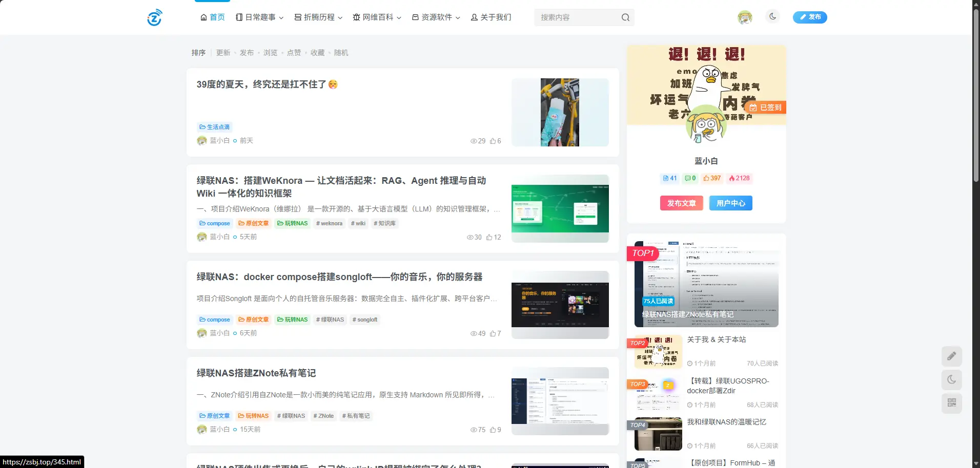Click TOP2 ranked thumbnail
980x468 pixels.
coord(658,352)
